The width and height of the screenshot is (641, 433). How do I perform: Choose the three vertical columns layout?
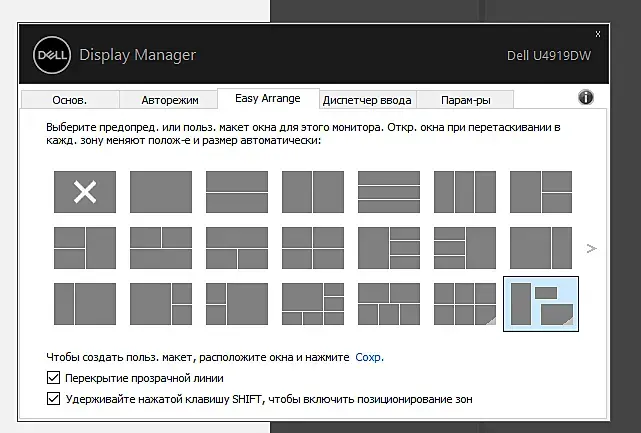tap(465, 192)
